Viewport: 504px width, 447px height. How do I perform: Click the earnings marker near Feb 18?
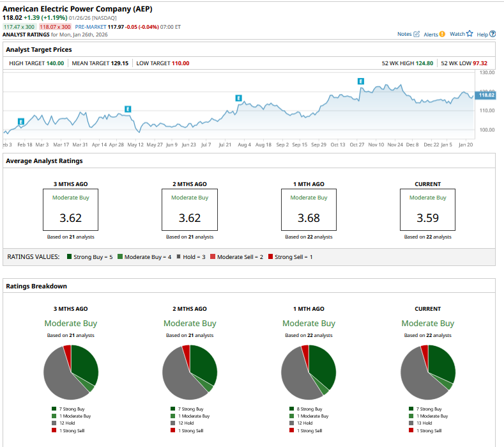click(x=21, y=122)
